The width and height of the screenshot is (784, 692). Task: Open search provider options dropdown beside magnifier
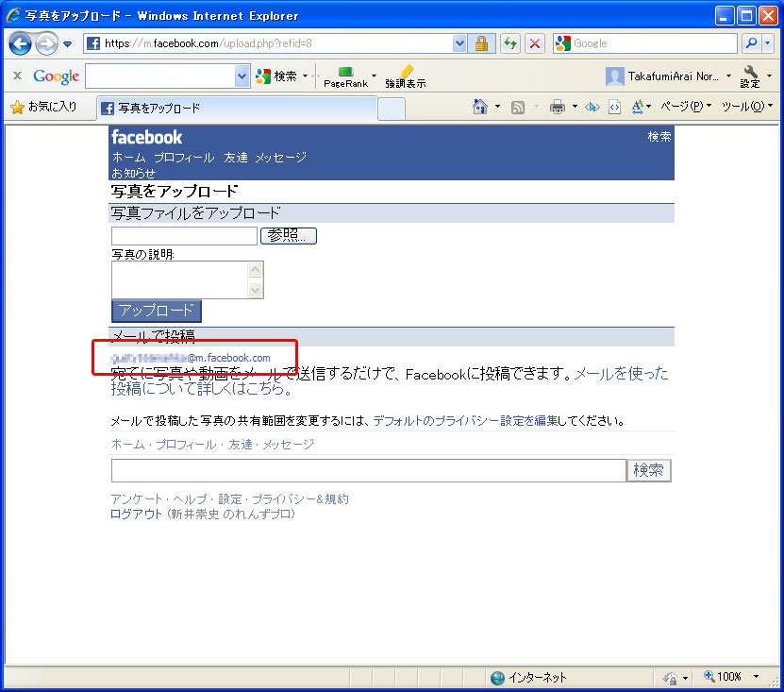click(x=768, y=43)
